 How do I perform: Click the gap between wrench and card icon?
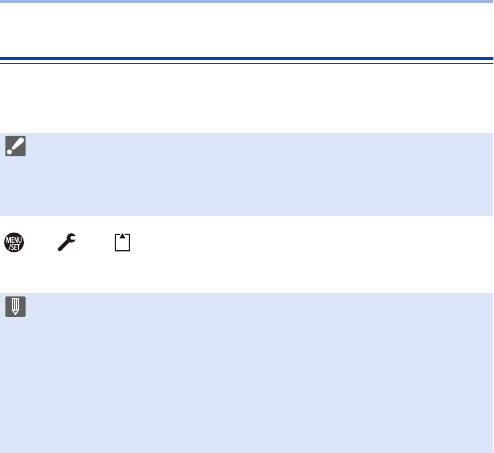[x=96, y=242]
